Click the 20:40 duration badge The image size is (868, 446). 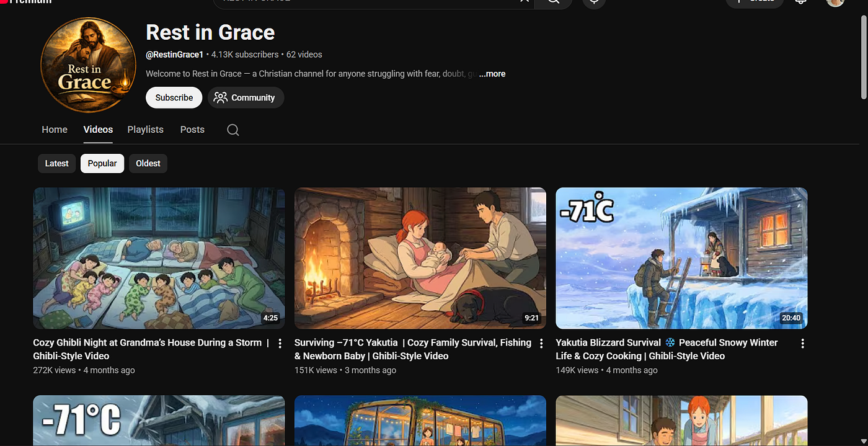pyautogui.click(x=791, y=318)
